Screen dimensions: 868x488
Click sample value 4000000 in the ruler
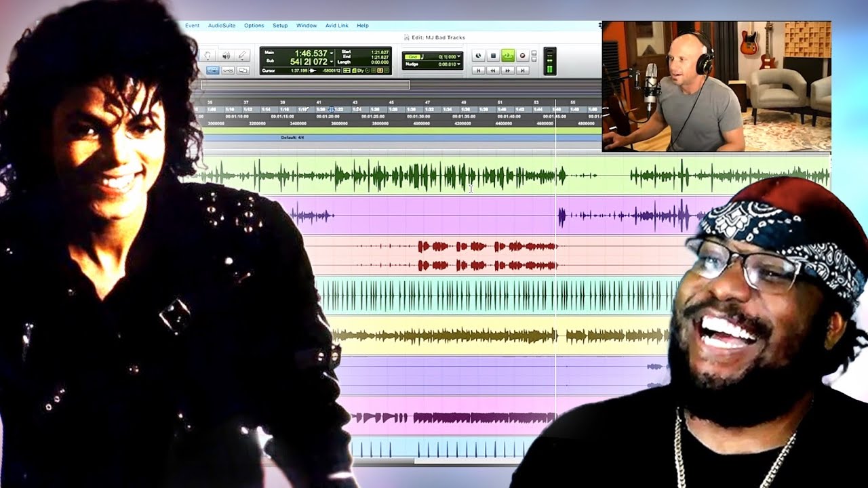(421, 123)
